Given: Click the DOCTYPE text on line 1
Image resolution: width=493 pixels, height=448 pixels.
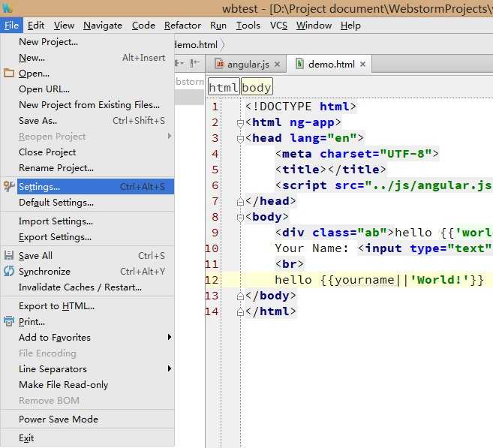Looking at the screenshot, I should click(x=301, y=107).
